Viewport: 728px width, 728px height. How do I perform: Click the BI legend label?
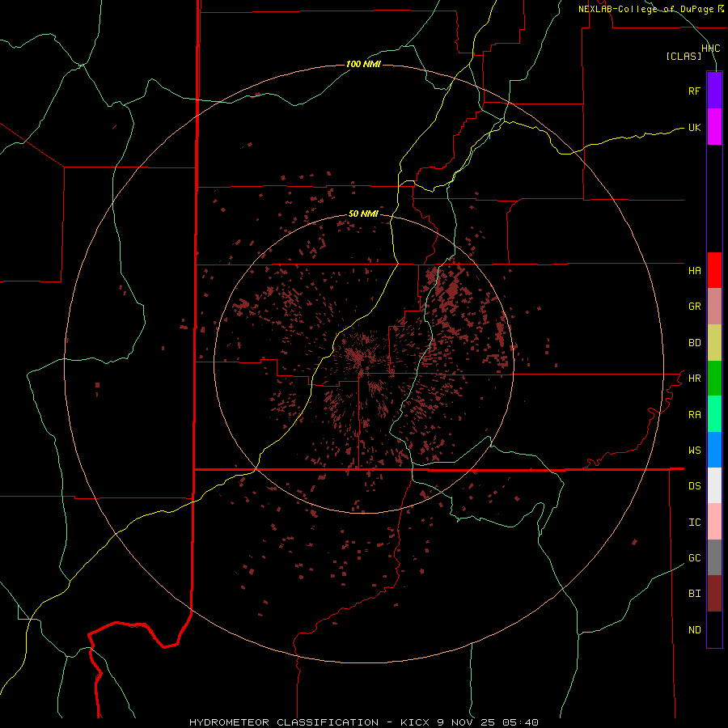[x=694, y=594]
